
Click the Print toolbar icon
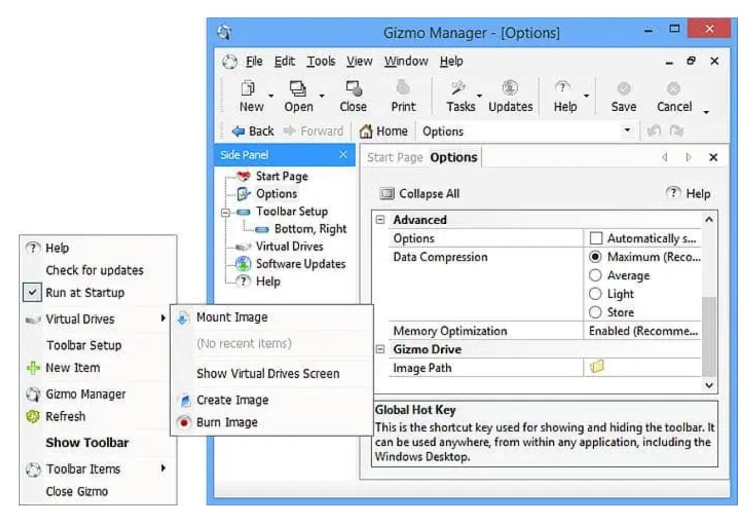pos(403,88)
